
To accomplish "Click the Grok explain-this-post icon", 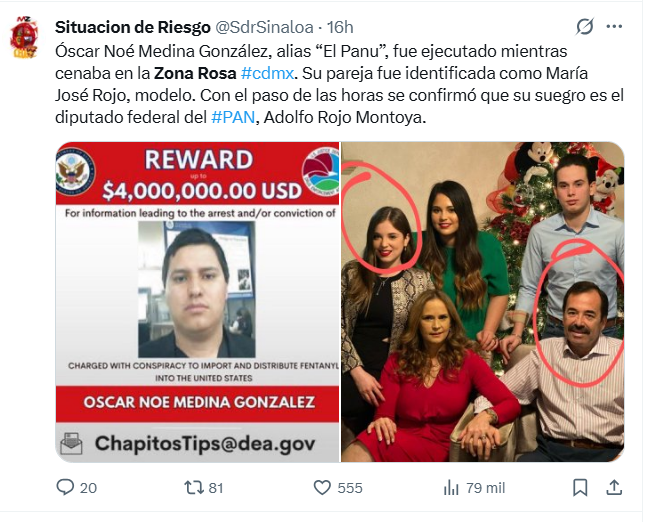I will 585,27.
